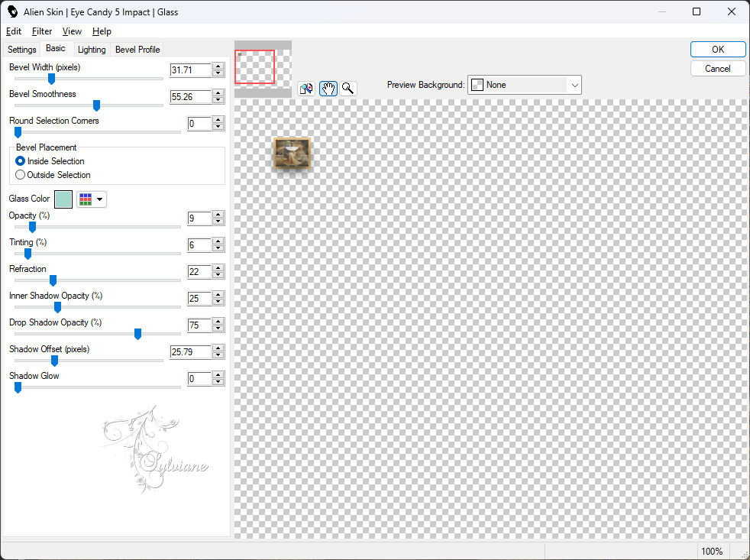Increase Shadow Glow with up stepper arrow
The image size is (750, 560).
point(218,376)
